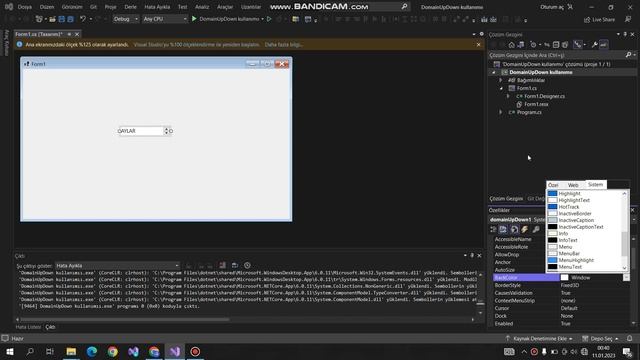Click the title bar search magnifier icon
The image size is (640, 360).
[x=404, y=7]
